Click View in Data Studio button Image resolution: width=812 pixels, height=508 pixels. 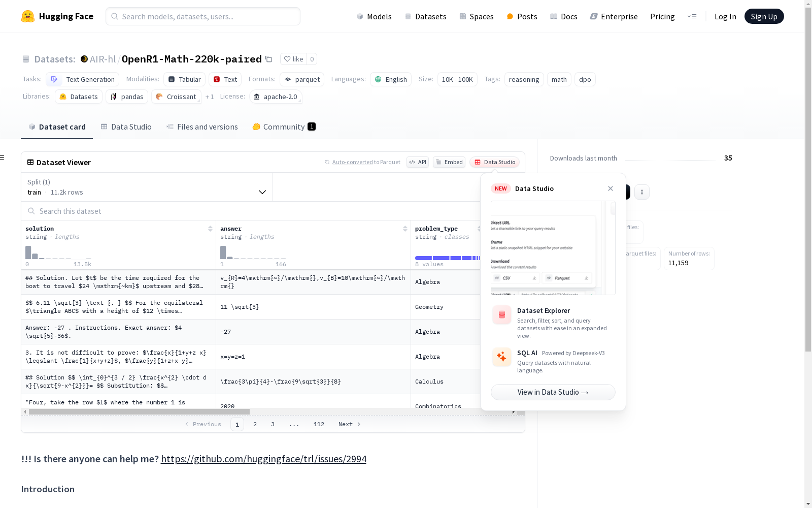tap(553, 392)
